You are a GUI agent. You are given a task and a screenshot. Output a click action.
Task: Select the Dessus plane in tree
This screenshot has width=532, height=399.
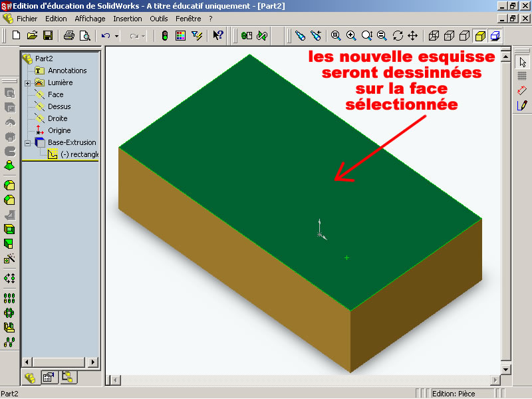[x=59, y=106]
